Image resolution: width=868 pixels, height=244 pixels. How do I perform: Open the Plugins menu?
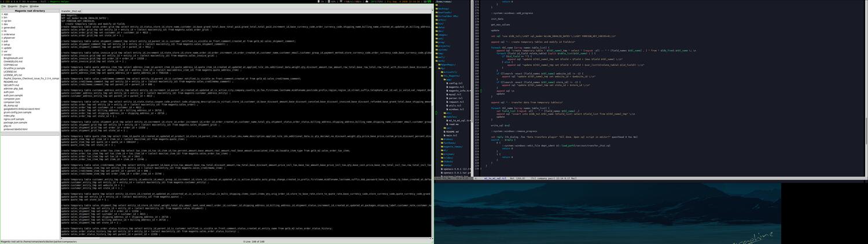[24, 6]
